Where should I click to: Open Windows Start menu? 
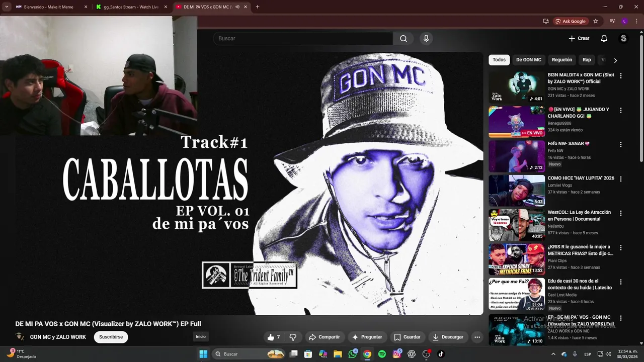coord(203,354)
